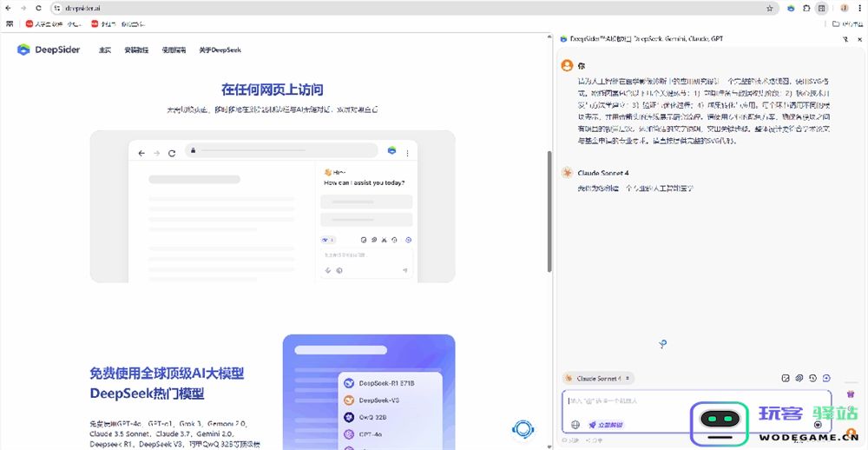The image size is (868, 450).
Task: Open the attachment paperclip icon in chat toolbar
Action: coord(799,379)
